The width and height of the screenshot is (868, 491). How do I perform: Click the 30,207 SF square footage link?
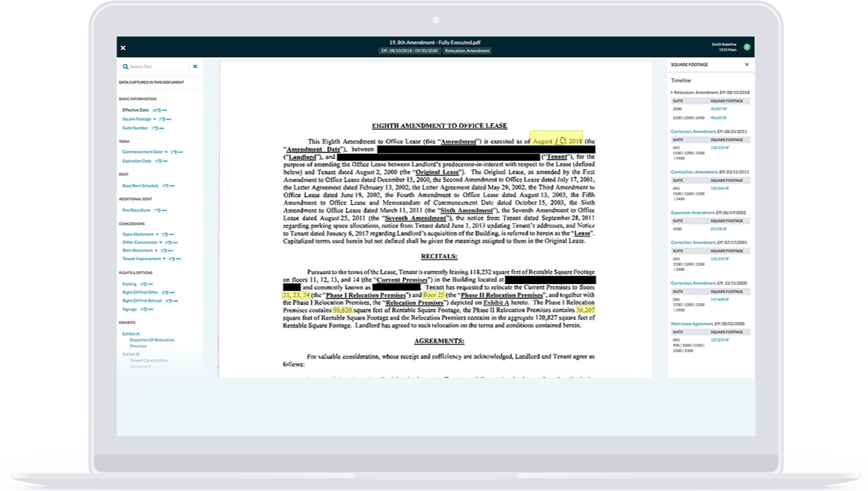point(719,109)
